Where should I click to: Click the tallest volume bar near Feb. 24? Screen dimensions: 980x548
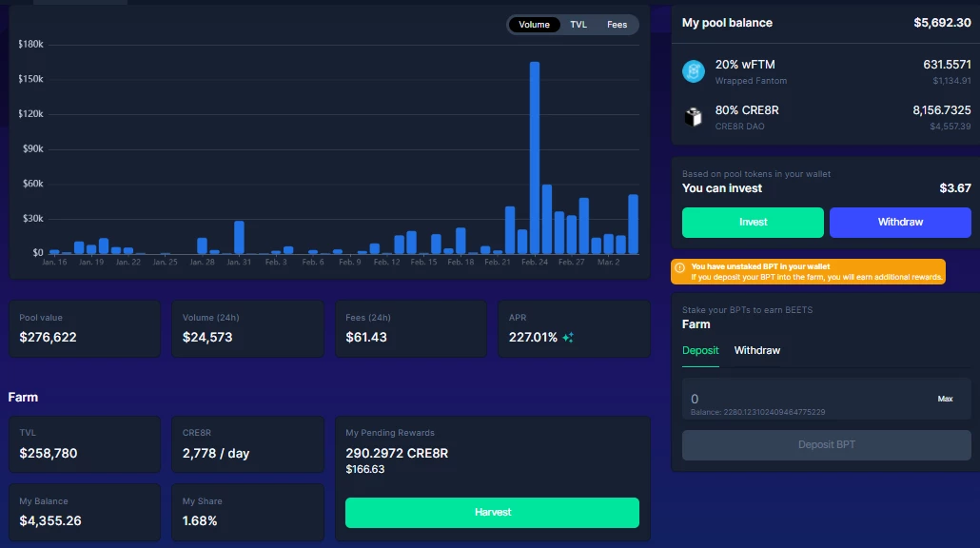click(x=535, y=158)
